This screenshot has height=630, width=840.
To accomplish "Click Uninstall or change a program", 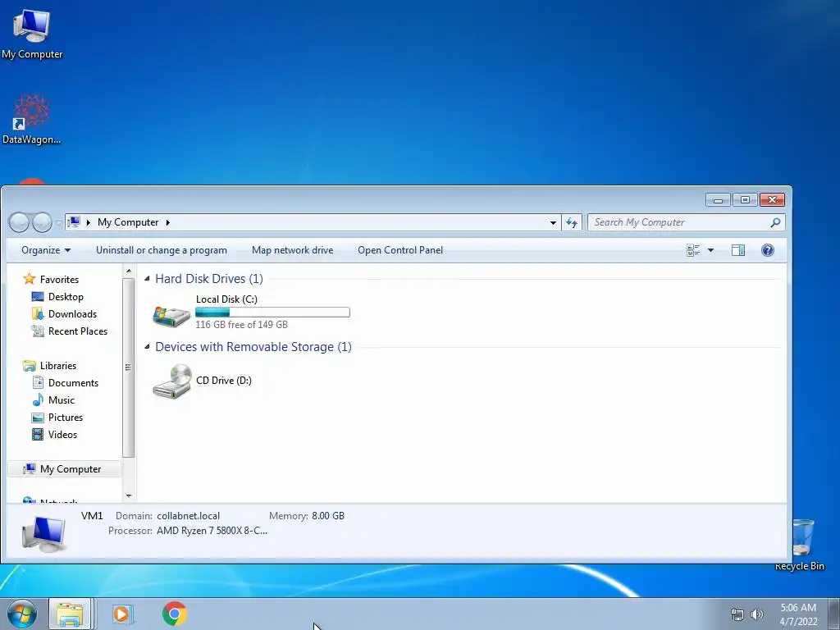I will click(x=162, y=250).
